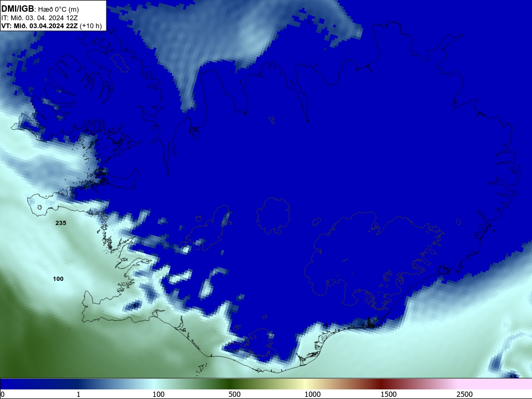This screenshot has width=532, height=399.
Task: Click the 2500 tick on color scale
Action: click(x=464, y=394)
